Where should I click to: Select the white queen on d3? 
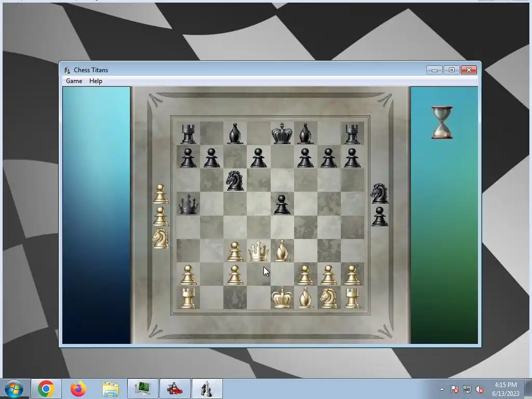pyautogui.click(x=259, y=251)
